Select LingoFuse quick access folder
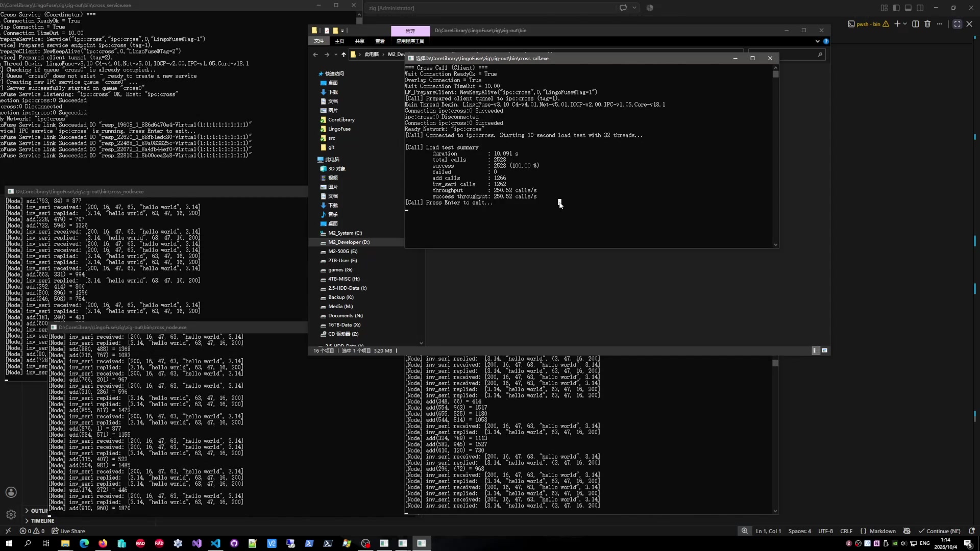This screenshot has width=980, height=551. pos(339,129)
